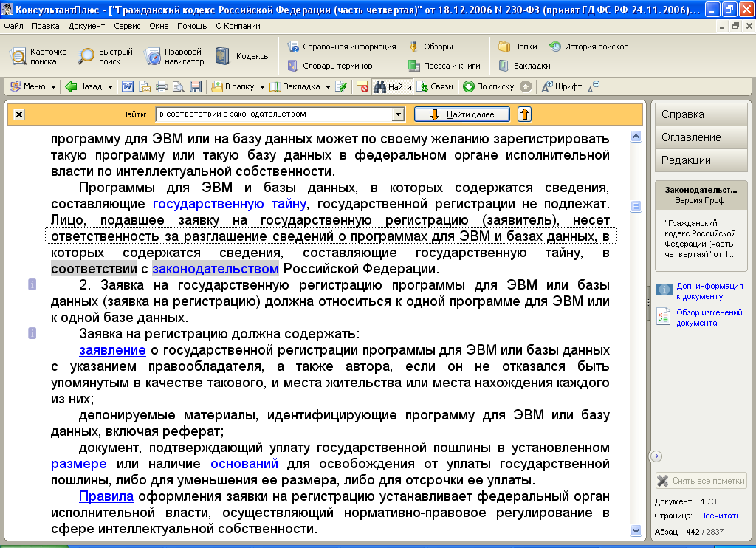Increase font size with Шрифт
Image resolution: width=756 pixels, height=548 pixels.
[561, 86]
